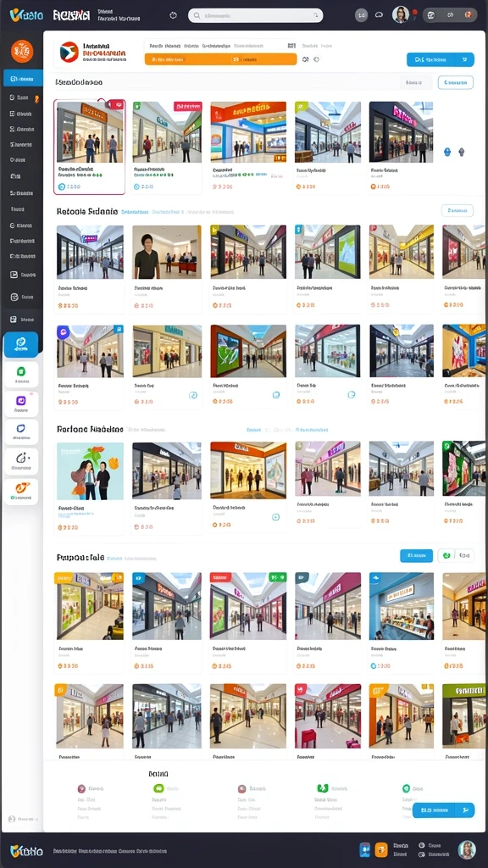Viewport: 488px width, 868px height.
Task: Click the small grid icon above orange bar
Action: (291, 46)
